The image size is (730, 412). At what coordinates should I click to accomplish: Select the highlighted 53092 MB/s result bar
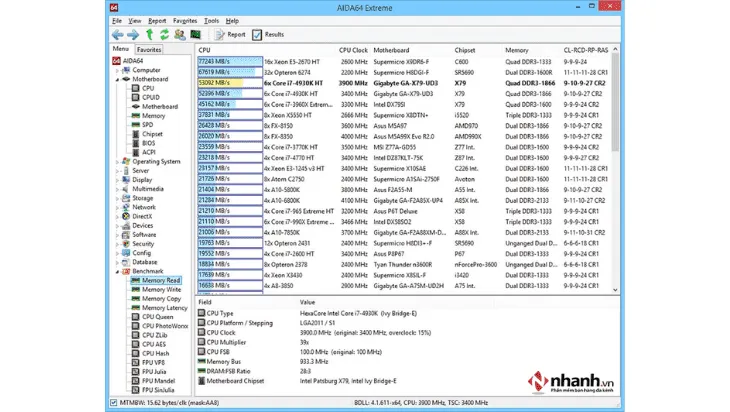tap(230, 83)
